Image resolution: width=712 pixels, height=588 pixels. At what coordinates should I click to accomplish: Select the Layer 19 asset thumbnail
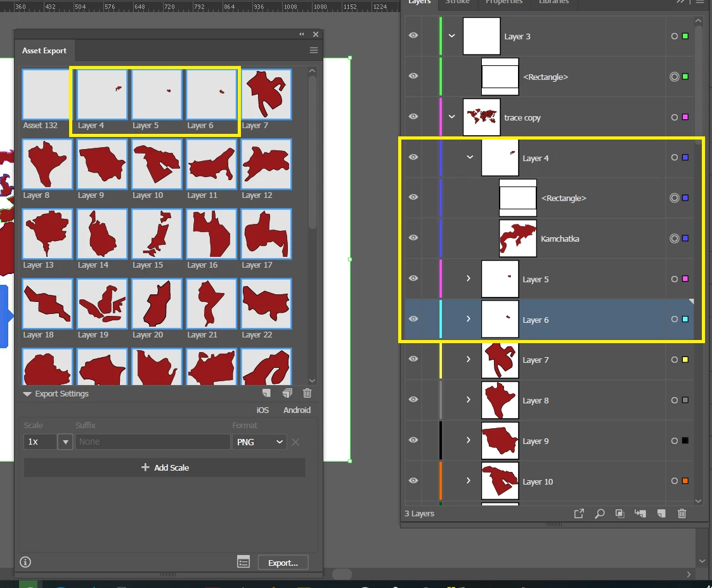coord(101,304)
